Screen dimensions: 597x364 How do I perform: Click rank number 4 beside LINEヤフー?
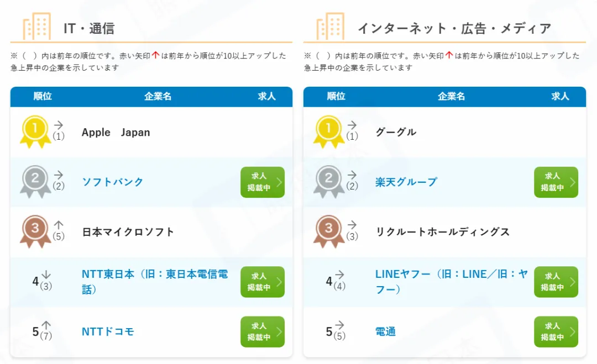coord(329,282)
